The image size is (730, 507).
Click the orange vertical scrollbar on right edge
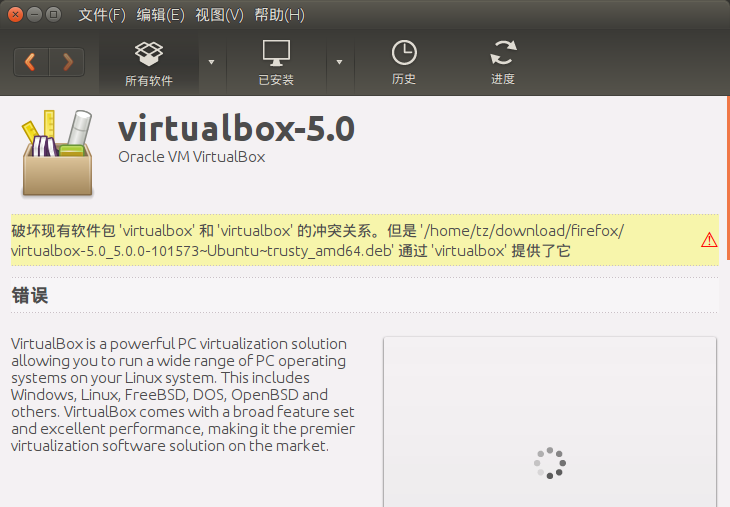(x=728, y=178)
